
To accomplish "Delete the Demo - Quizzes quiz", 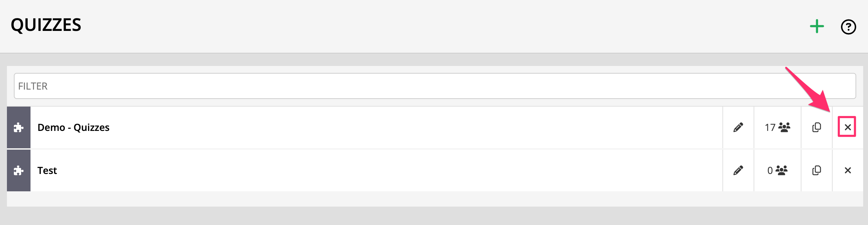I will (x=848, y=127).
